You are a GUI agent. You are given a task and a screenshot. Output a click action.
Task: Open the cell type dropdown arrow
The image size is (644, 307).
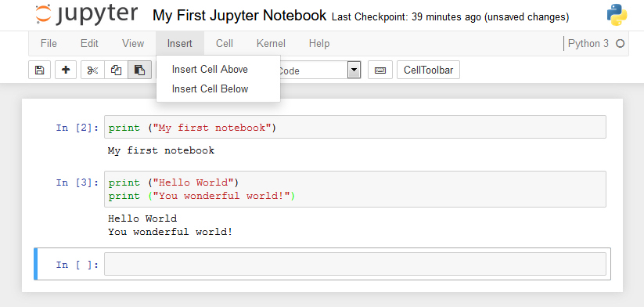(354, 70)
